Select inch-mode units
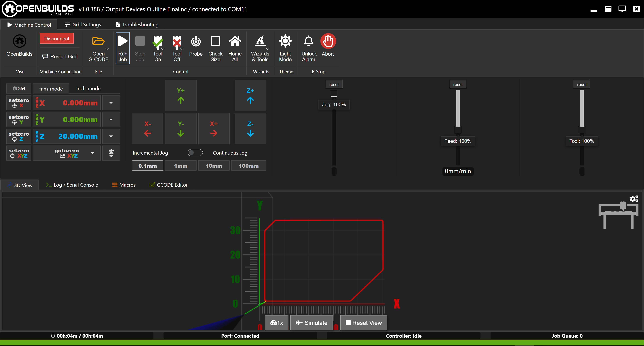 (x=88, y=89)
